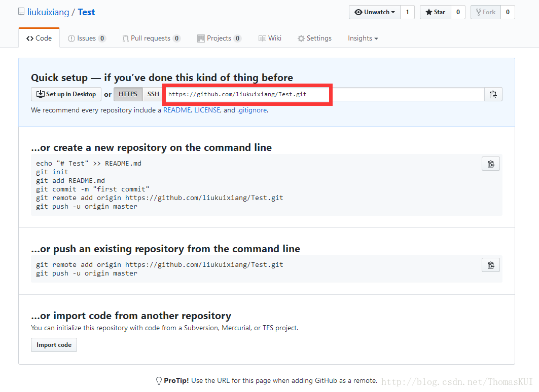View the stargazers count 0
Screen dimensions: 539x392
458,12
